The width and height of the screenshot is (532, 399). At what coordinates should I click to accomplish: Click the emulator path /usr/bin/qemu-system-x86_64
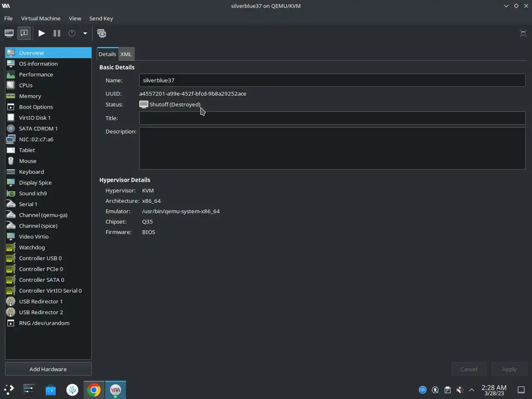coord(181,211)
